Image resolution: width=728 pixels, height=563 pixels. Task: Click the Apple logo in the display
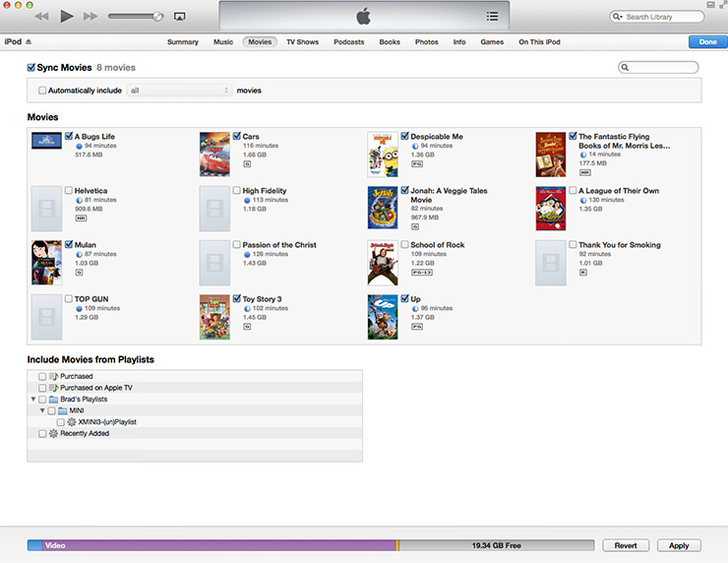tap(364, 17)
